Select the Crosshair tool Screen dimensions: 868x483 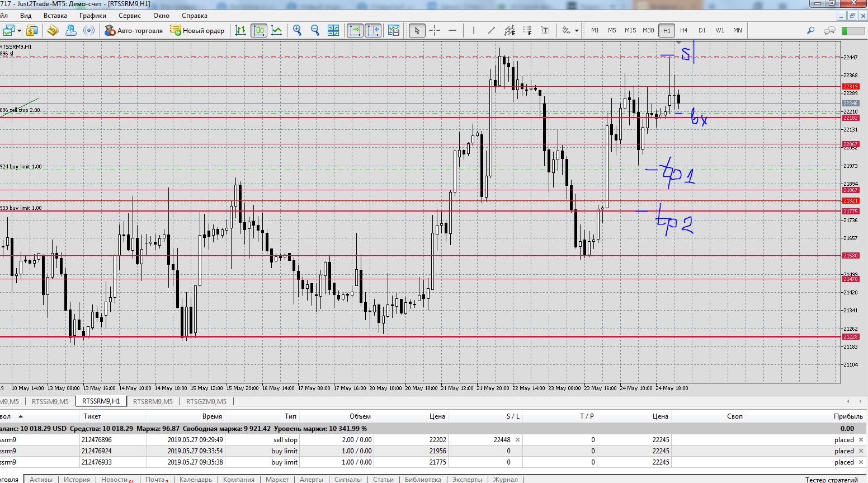pos(435,30)
